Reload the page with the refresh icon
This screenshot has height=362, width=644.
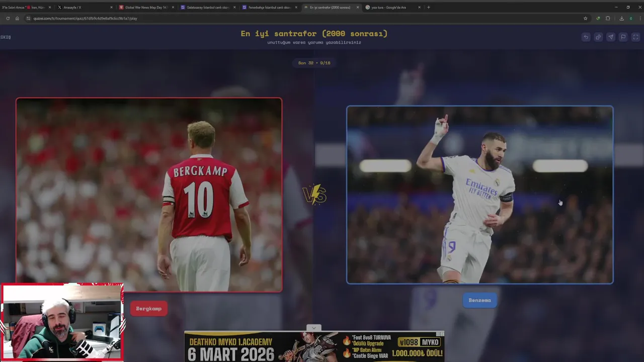coord(8,18)
